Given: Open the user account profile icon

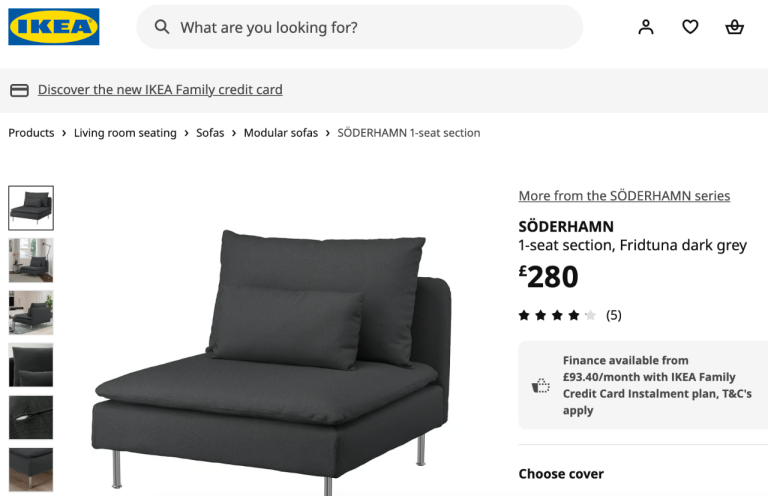Looking at the screenshot, I should pos(646,27).
